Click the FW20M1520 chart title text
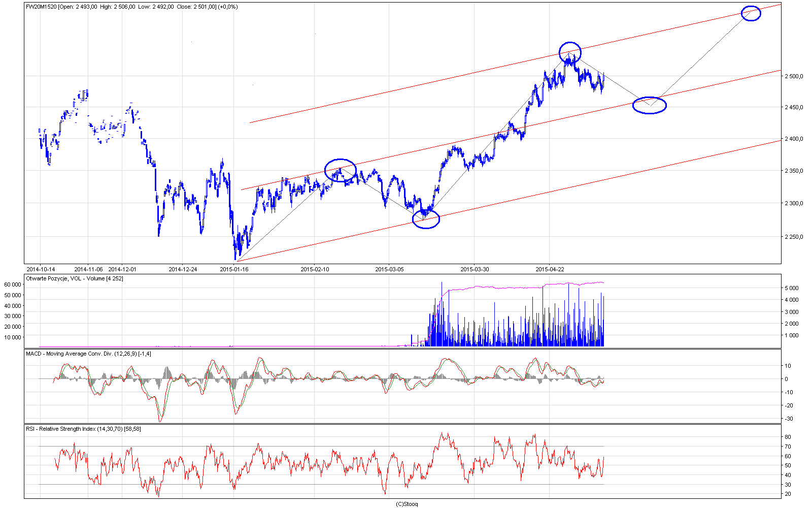This screenshot has height=508, width=812. coord(132,7)
